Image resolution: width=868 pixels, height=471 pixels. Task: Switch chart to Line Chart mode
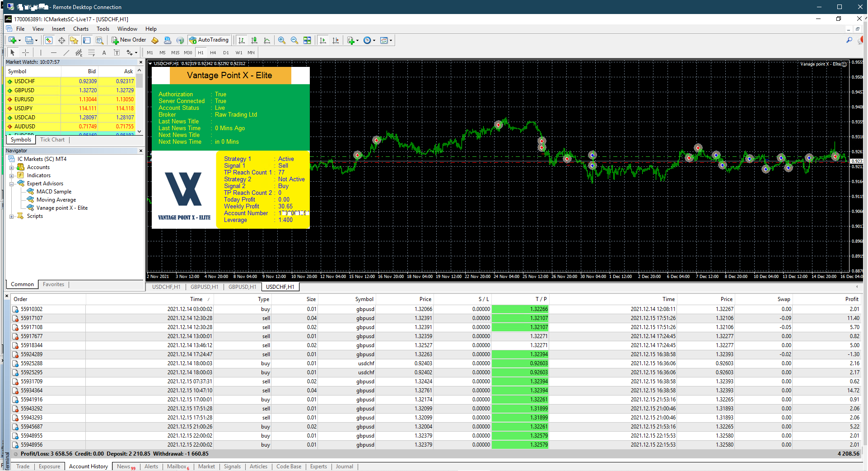point(267,40)
